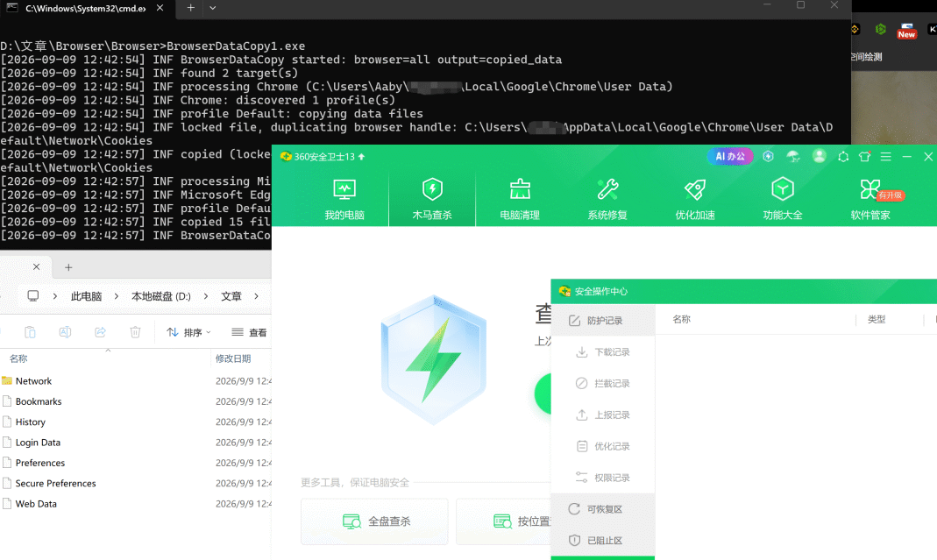Click the Paste icon in Explorer toolbar
937x560 pixels.
pos(30,332)
